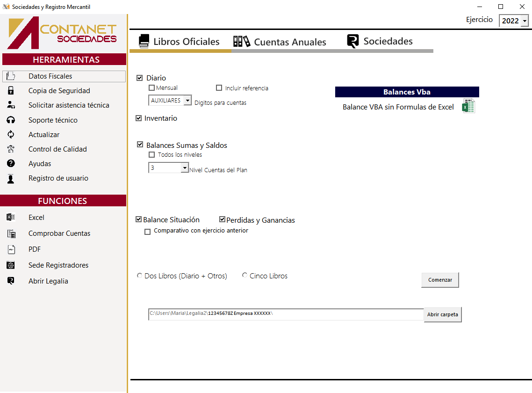Expand the AUXILIARES digits dropdown
This screenshot has height=393, width=532.
click(x=187, y=100)
